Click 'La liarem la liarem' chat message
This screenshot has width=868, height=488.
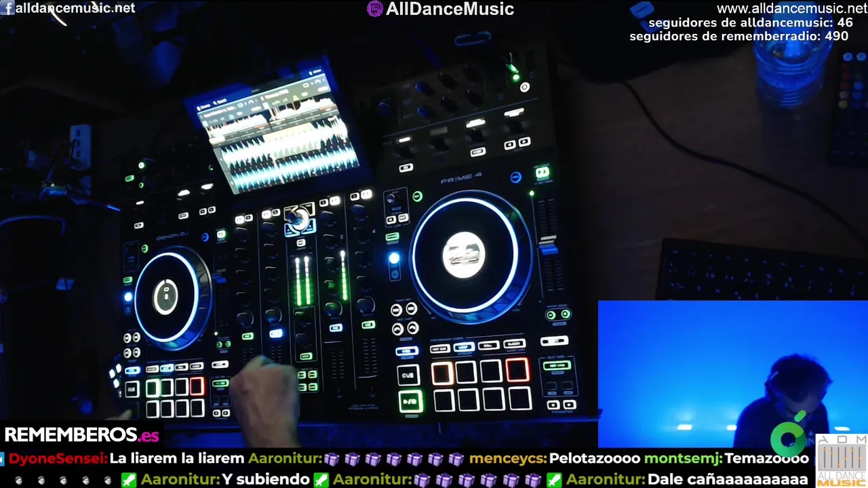tap(176, 459)
